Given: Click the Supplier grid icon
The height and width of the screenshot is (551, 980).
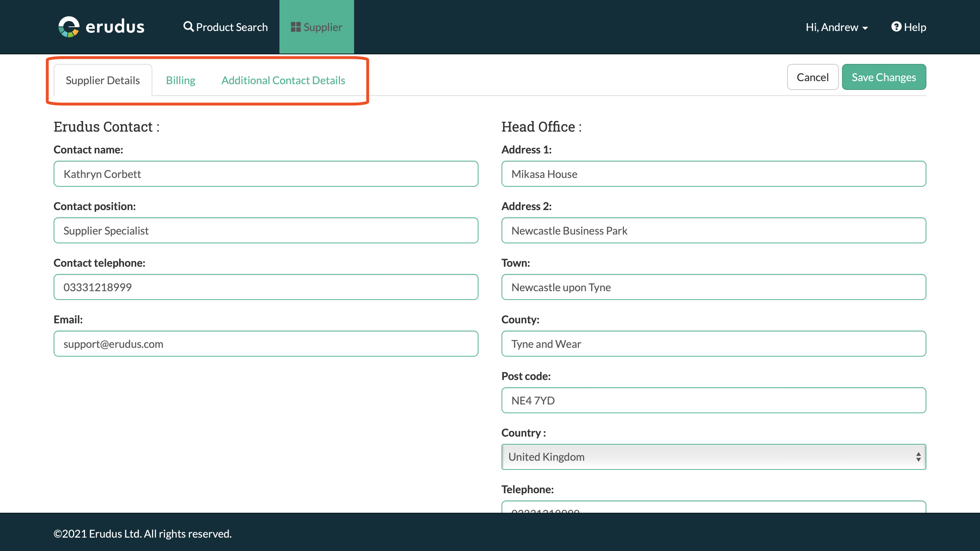Looking at the screenshot, I should tap(296, 27).
